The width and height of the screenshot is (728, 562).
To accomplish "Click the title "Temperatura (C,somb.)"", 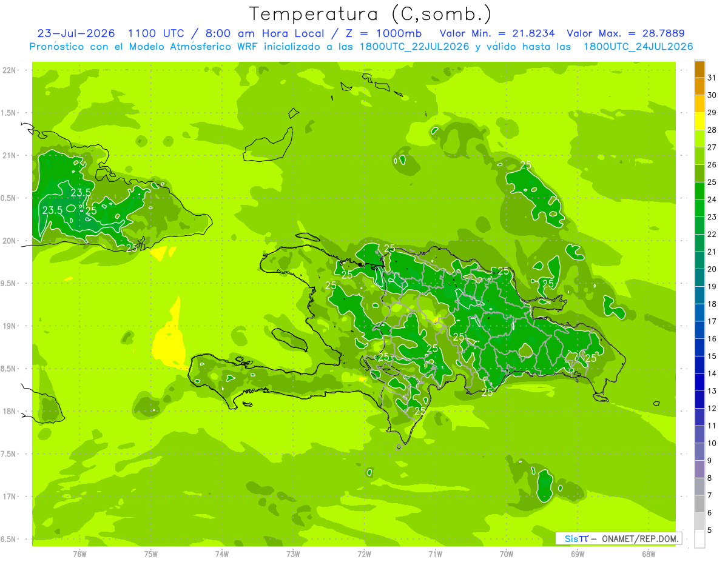I will point(371,15).
